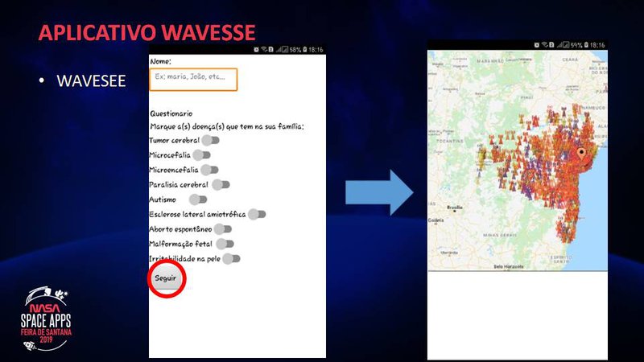Tap the 58% battery indicator above the form
This screenshot has height=362, width=644.
tap(295, 50)
